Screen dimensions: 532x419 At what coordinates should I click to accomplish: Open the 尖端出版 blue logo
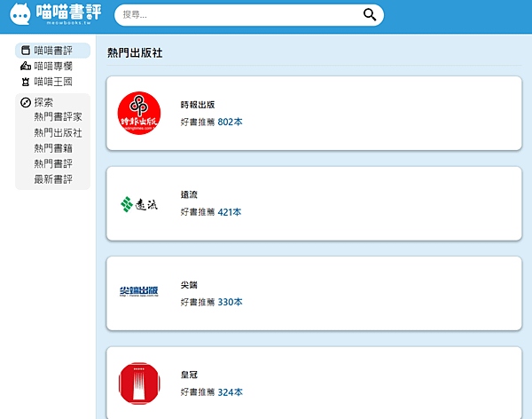139,291
